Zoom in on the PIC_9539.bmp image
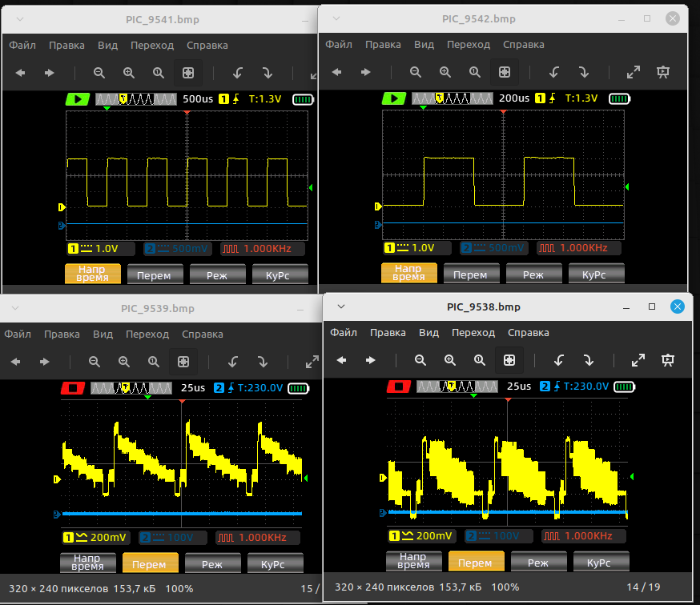The image size is (700, 605). tap(123, 362)
